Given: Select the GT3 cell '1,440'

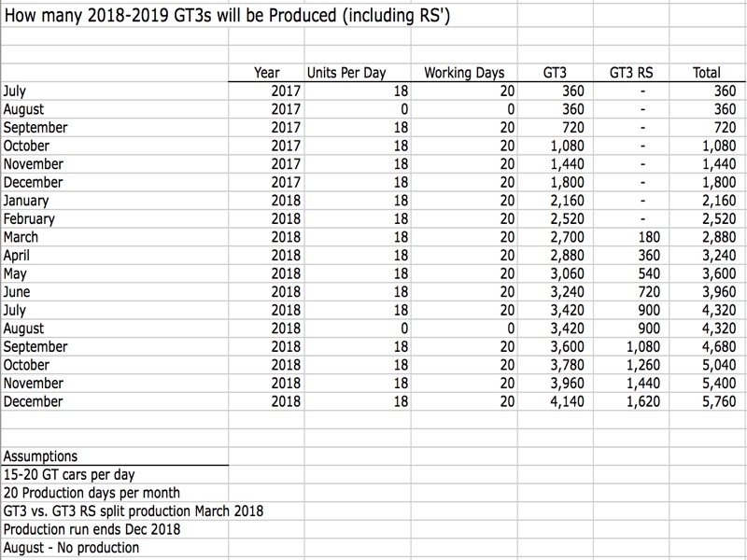Looking at the screenshot, I should [568, 164].
